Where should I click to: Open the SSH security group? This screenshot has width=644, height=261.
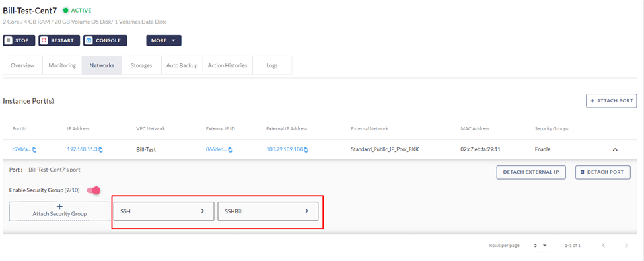[x=163, y=211]
